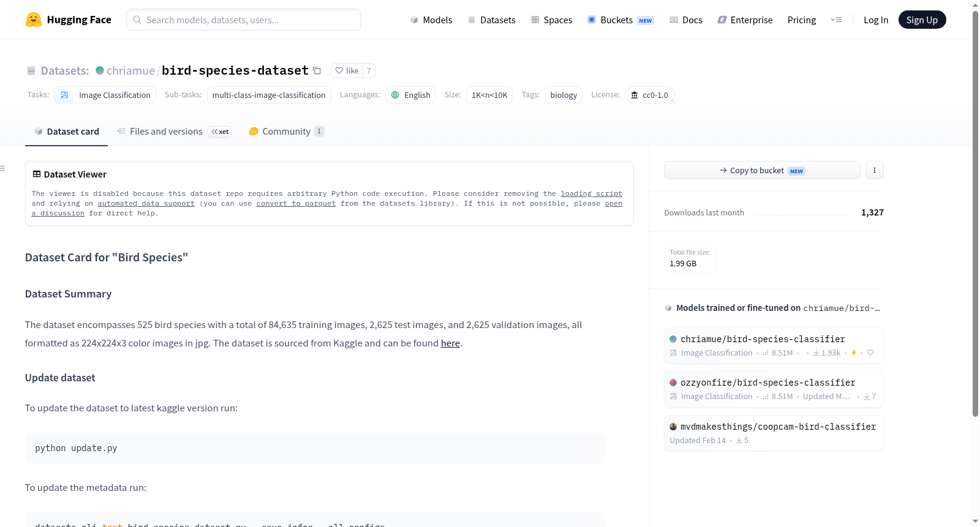Screen dimensions: 980x527
Task: Open the "automated data support" link
Action: pyautogui.click(x=146, y=203)
